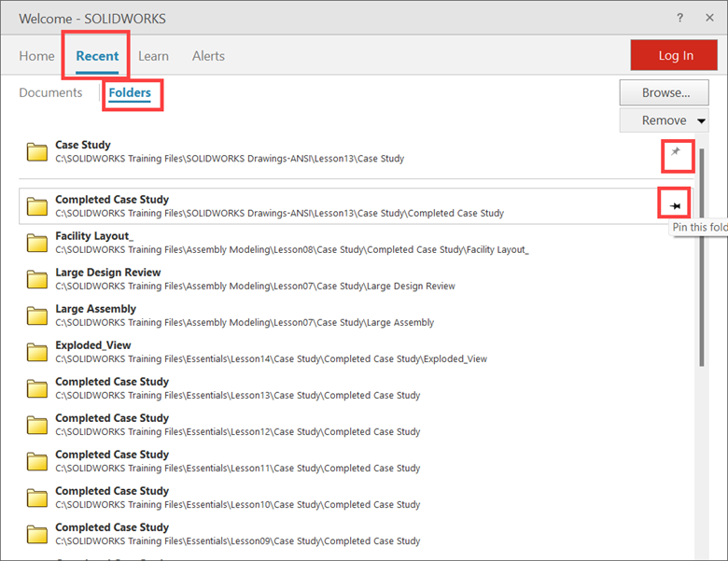This screenshot has width=728, height=561.
Task: Click folder icon for Drawings-ANSI Lesson13 Completed Case Study
Action: pos(37,206)
